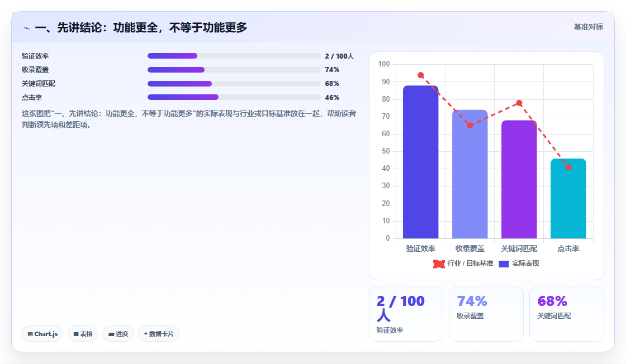
Task: Click the 数据卡片 tag icon
Action: click(x=146, y=334)
